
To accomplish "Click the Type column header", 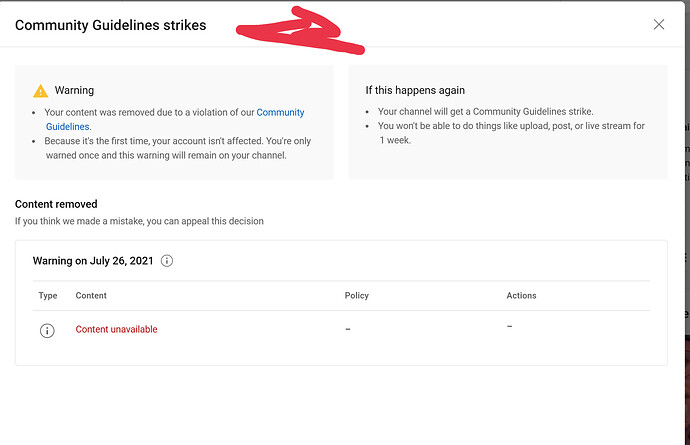I will point(48,295).
